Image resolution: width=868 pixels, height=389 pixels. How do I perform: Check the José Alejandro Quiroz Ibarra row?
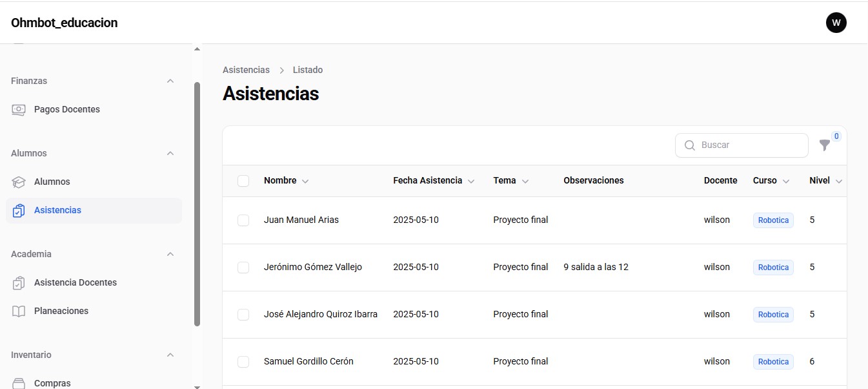point(243,315)
